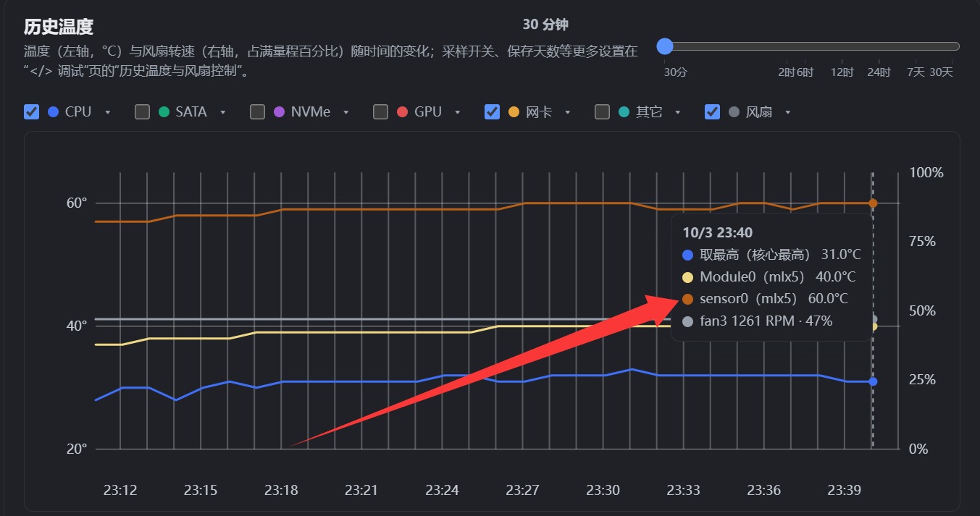Click tooltip row Module0（mlx5）40.0°C
980x516 pixels.
769,277
